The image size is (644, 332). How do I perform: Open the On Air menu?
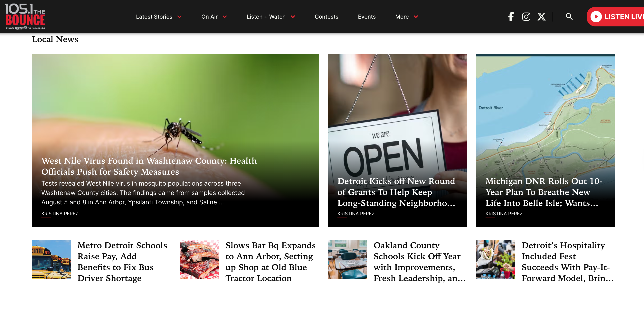pos(210,17)
